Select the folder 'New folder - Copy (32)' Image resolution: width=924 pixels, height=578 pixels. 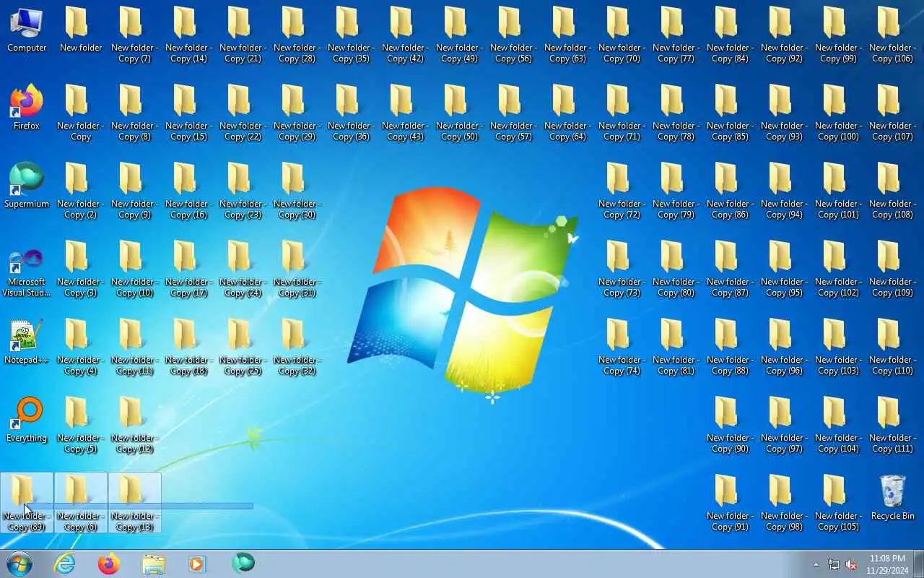(x=297, y=347)
